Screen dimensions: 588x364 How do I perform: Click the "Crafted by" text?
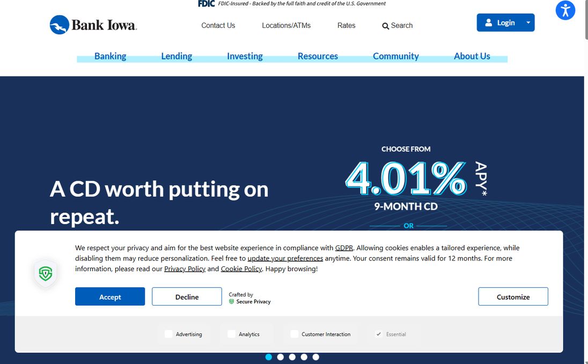click(241, 295)
